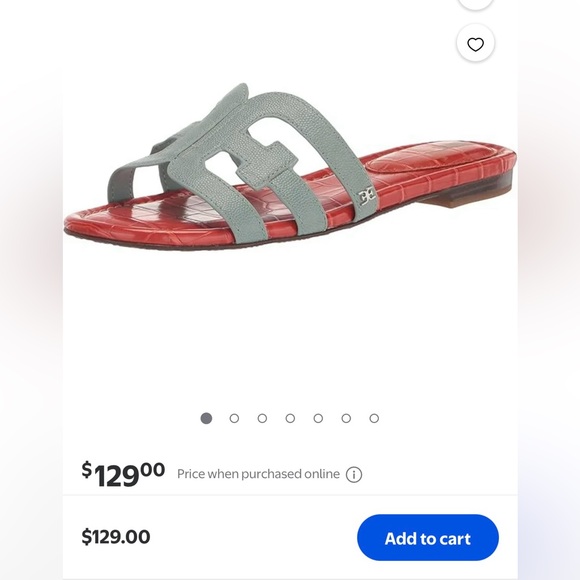Open the info icon beside Price when purchased online

354,475
